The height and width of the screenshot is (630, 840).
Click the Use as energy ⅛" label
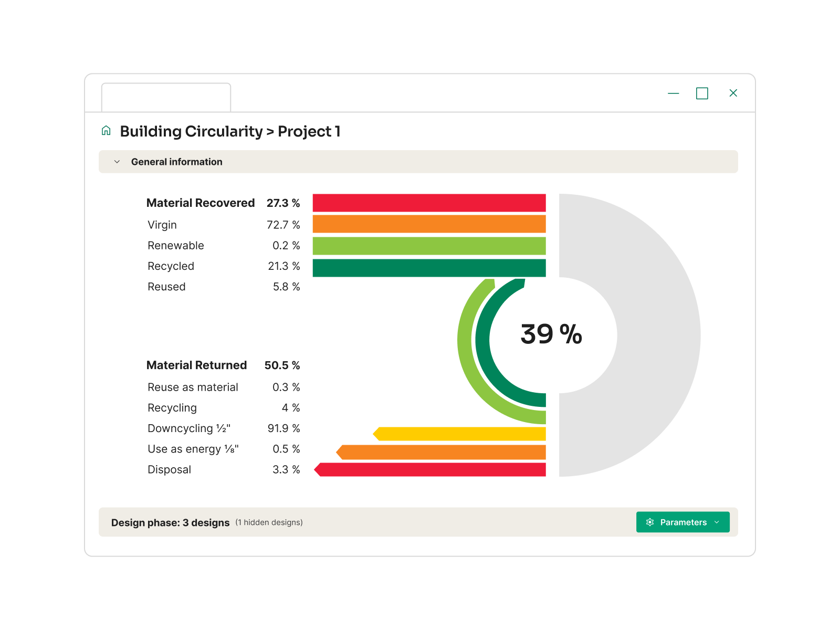point(193,449)
